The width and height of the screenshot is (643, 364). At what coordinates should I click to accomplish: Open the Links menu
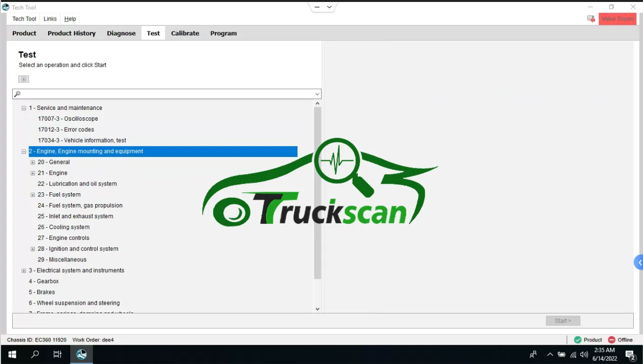click(50, 19)
